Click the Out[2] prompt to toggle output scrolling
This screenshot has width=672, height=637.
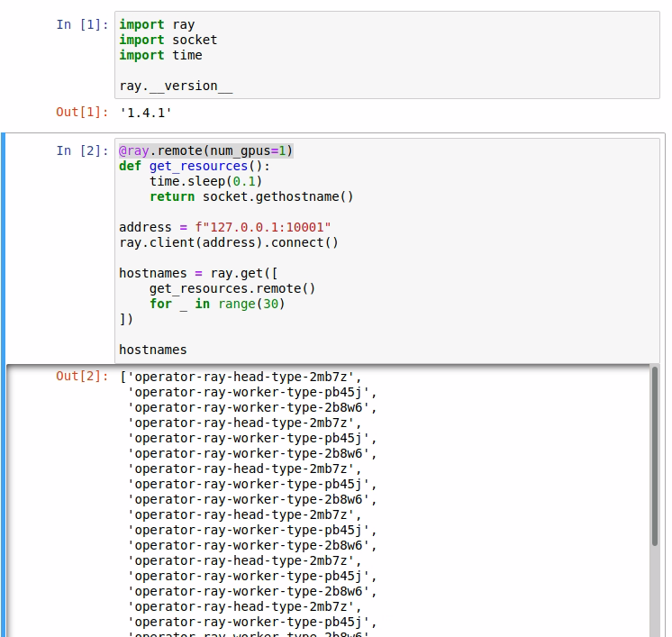coord(82,377)
